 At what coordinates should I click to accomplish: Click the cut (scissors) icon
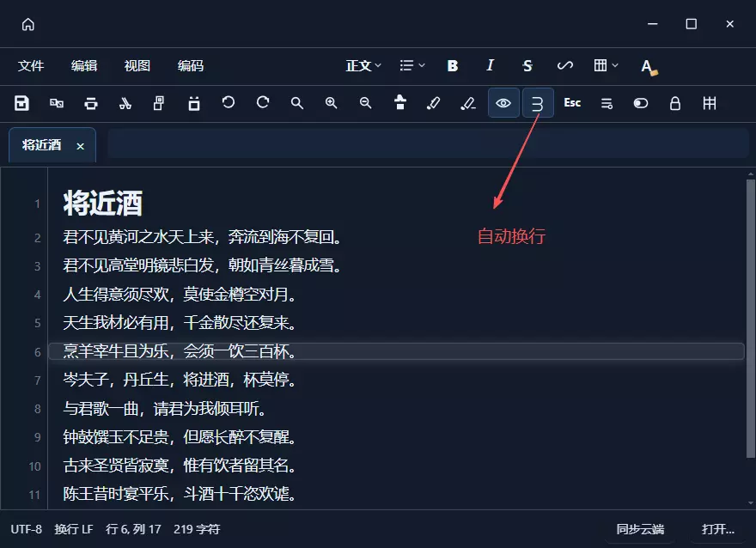125,103
